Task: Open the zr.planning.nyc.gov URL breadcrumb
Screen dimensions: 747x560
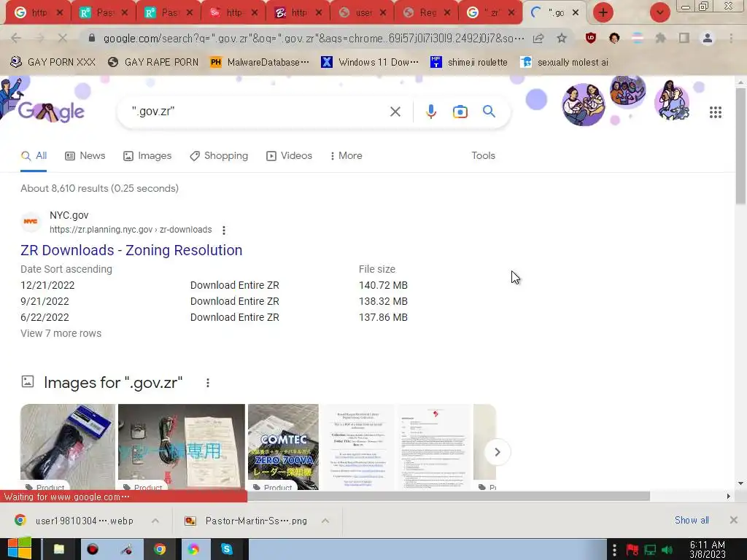Action: click(x=131, y=230)
